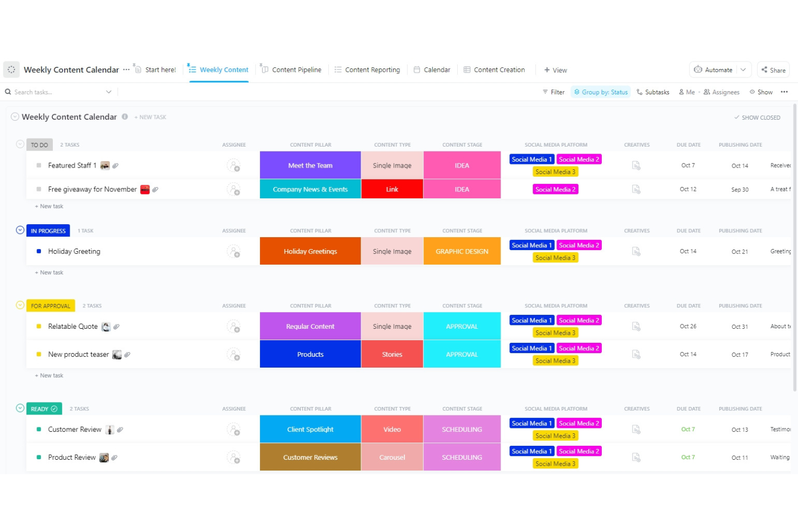Screen dimensions: 798x532
Task: Collapse the FOR APPROVAL group
Action: click(x=20, y=305)
